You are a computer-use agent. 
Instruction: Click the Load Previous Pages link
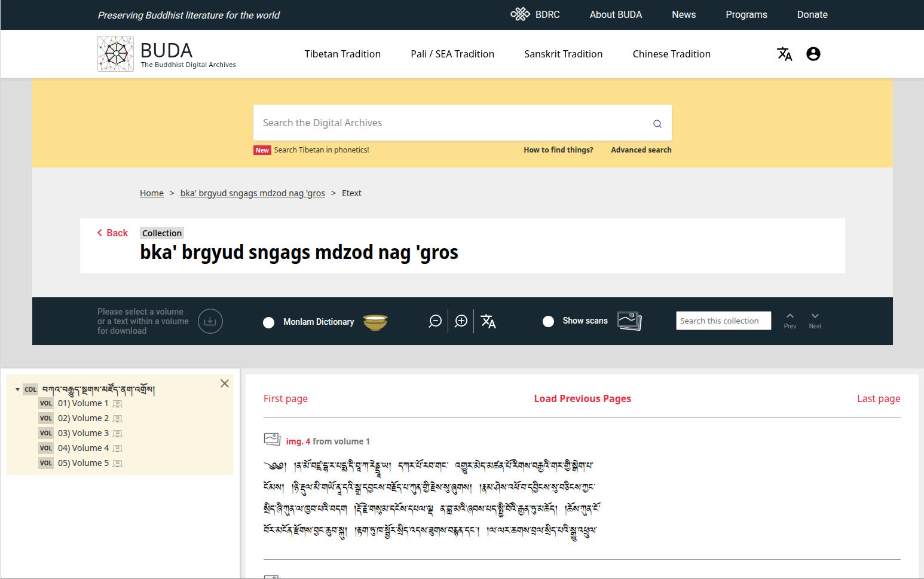[582, 398]
